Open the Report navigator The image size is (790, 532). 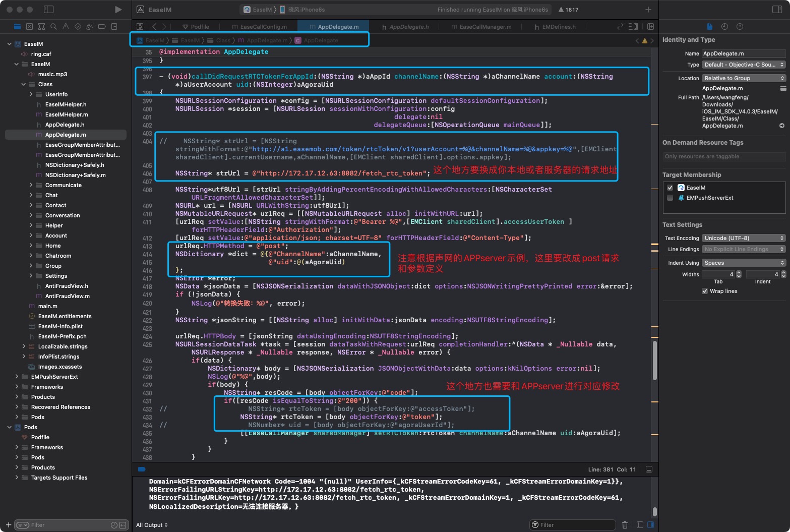pyautogui.click(x=114, y=27)
